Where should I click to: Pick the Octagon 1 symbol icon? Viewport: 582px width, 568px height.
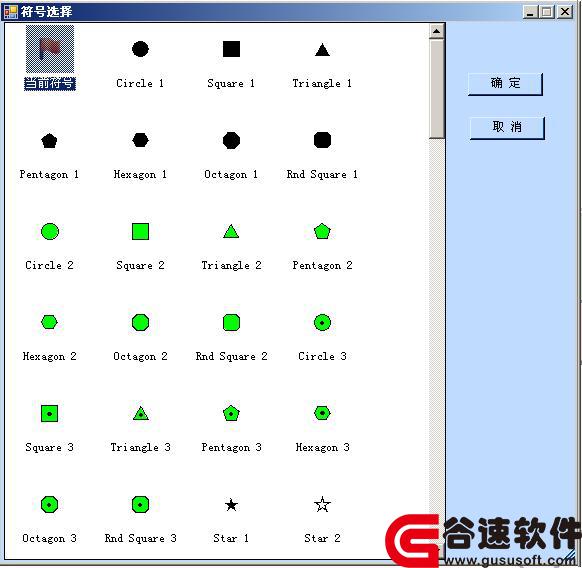click(231, 140)
